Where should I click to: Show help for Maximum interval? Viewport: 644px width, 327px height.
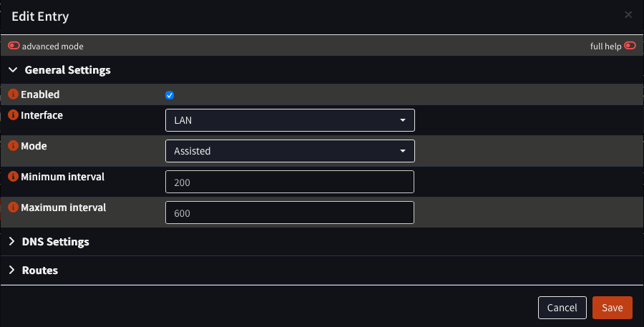pyautogui.click(x=12, y=208)
